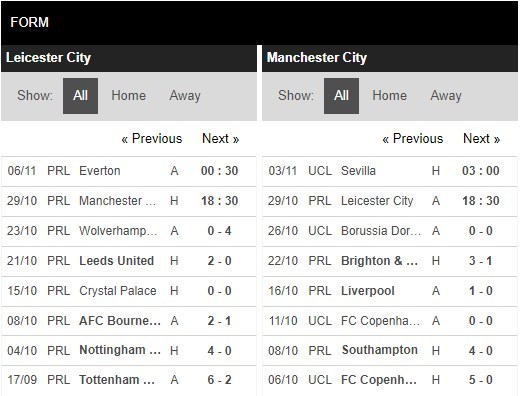Open the Borussia Dortmund 0 - 0 match

tap(390, 231)
